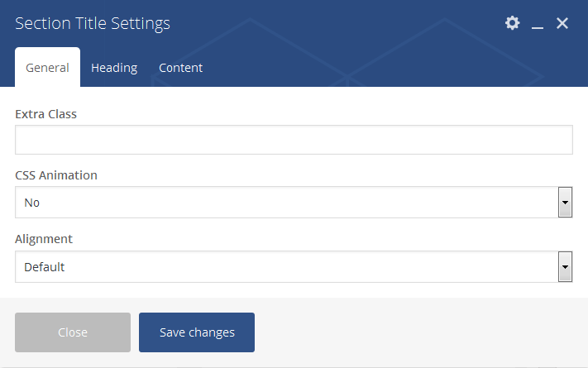Viewport: 588px width, 368px height.
Task: Switch to the Heading tab
Action: click(x=114, y=68)
